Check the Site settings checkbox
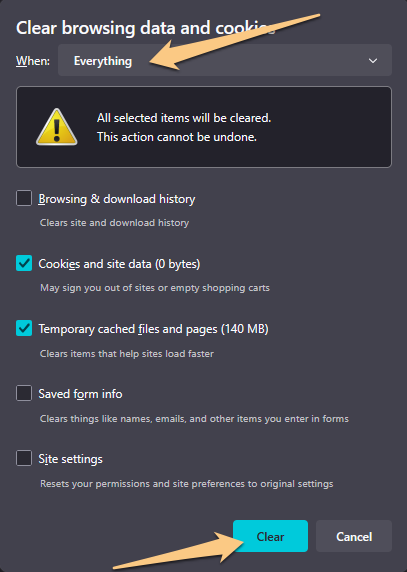 point(24,459)
